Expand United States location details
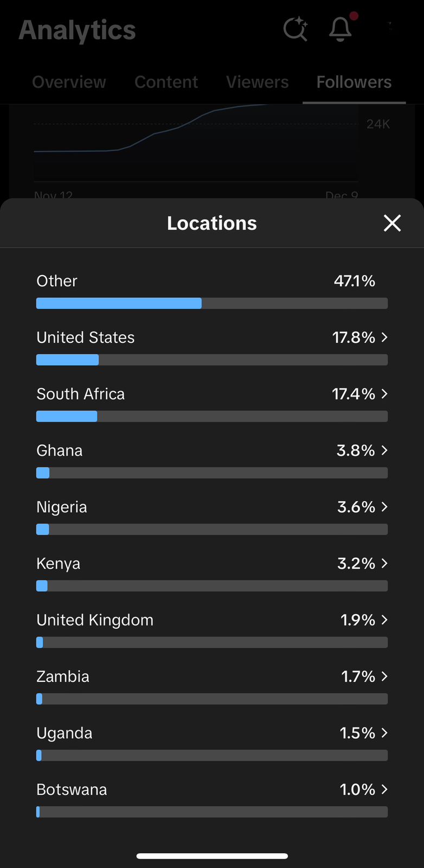The height and width of the screenshot is (868, 424). point(384,337)
